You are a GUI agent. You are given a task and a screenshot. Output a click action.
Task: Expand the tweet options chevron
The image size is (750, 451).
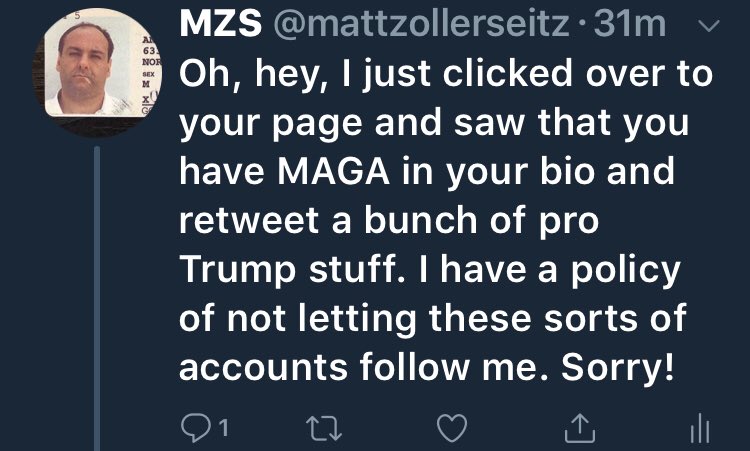(x=707, y=27)
